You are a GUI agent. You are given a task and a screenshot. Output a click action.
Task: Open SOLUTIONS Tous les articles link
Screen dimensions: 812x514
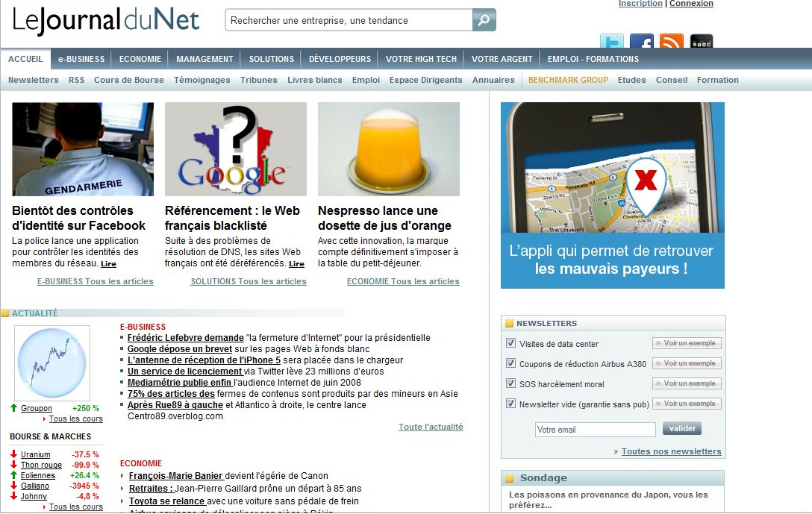click(x=249, y=281)
